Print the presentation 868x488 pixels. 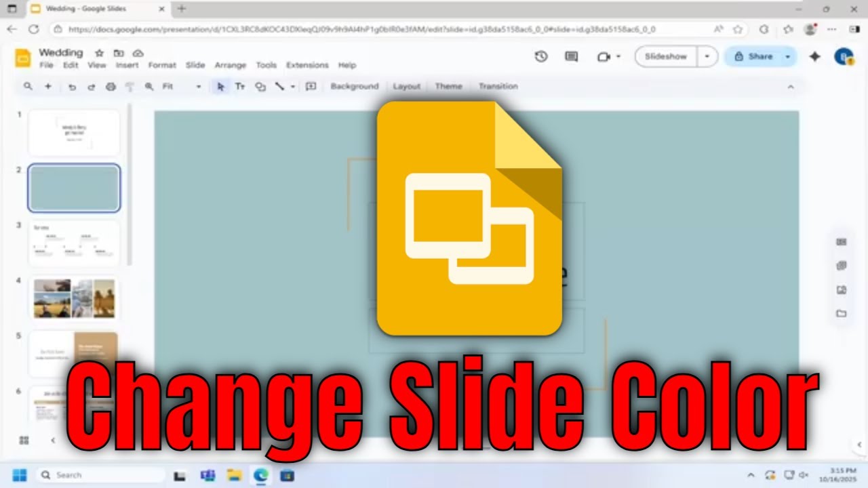pos(111,87)
